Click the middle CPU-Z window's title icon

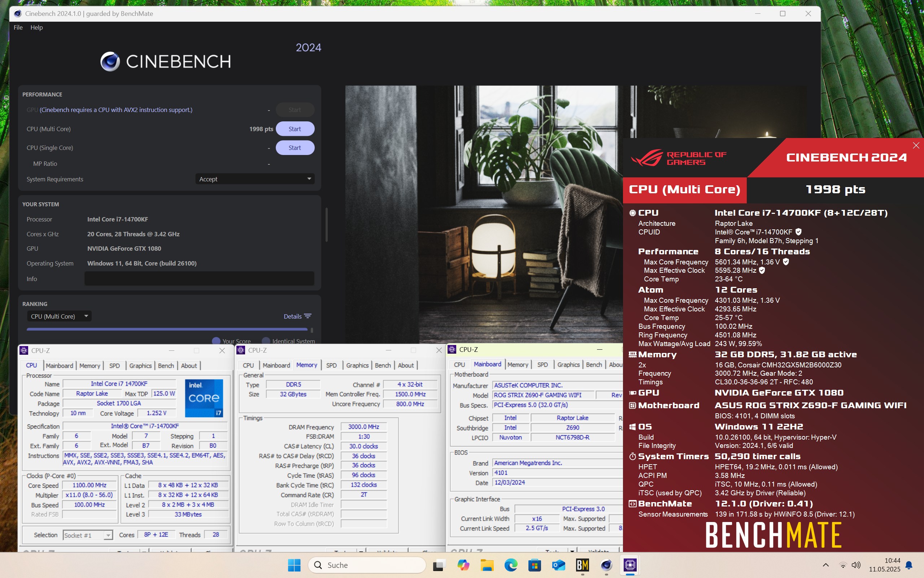pos(241,350)
